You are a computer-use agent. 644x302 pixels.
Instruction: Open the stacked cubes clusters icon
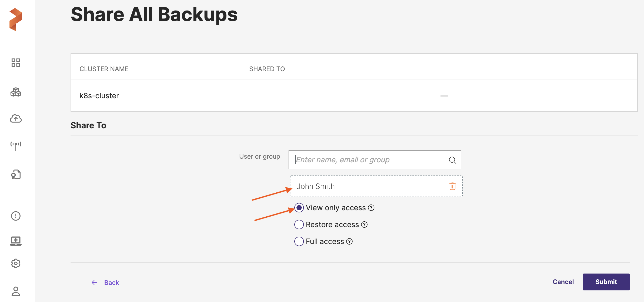point(16,92)
